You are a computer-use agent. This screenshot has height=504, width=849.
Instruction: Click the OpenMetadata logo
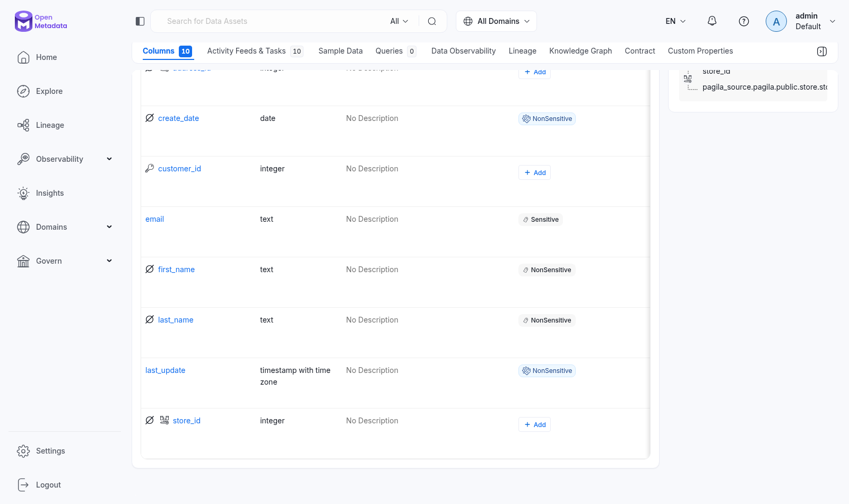pyautogui.click(x=41, y=21)
